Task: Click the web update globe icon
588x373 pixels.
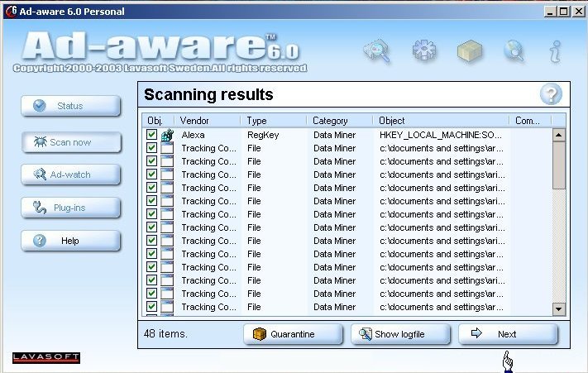Action: 514,50
